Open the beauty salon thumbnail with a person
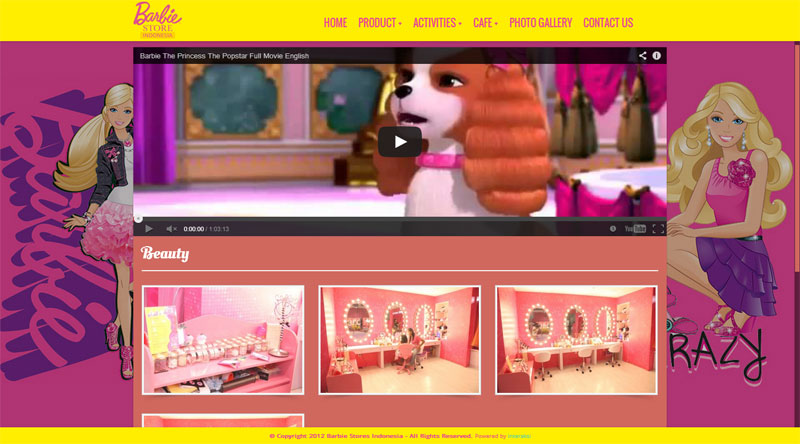 coord(399,340)
